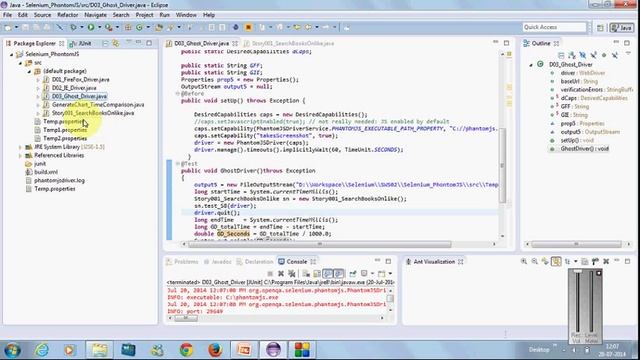This screenshot has width=640, height=360.
Task: Open the Window menu
Action: tap(186, 15)
